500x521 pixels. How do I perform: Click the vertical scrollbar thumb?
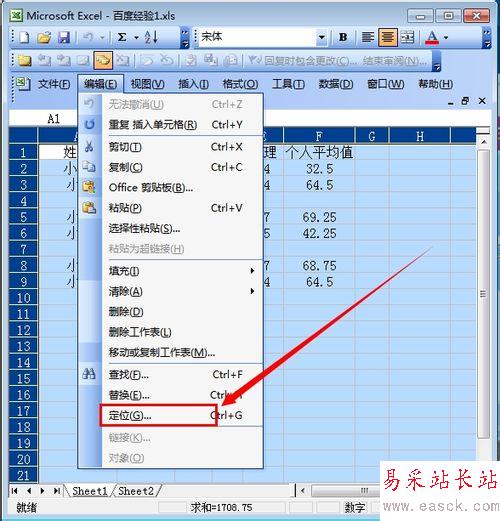[483, 294]
